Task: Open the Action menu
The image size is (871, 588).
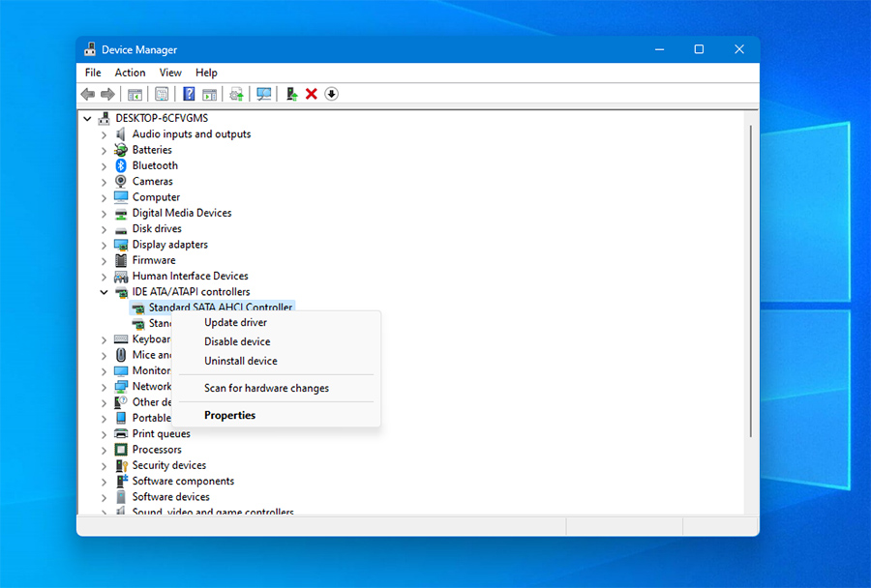Action: click(130, 73)
